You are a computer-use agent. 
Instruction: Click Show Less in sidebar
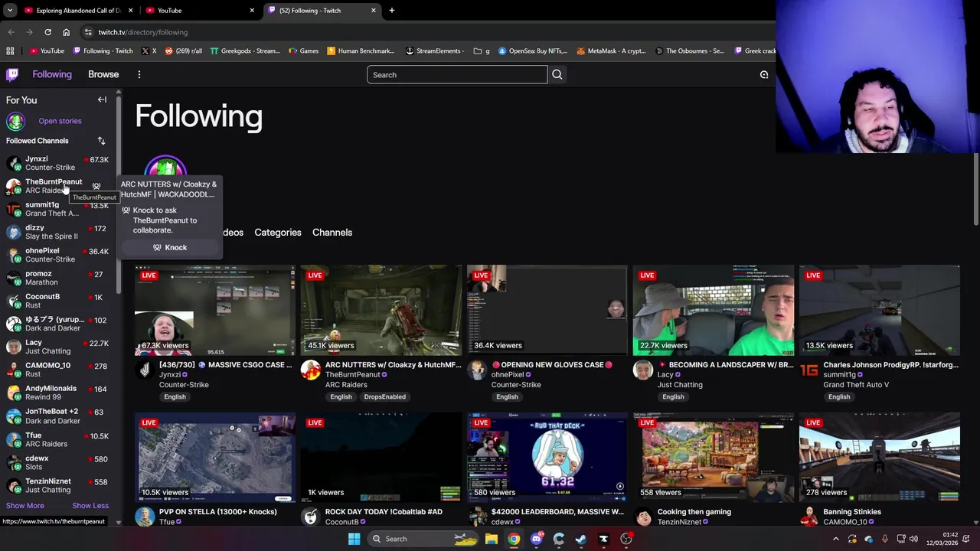(x=90, y=506)
